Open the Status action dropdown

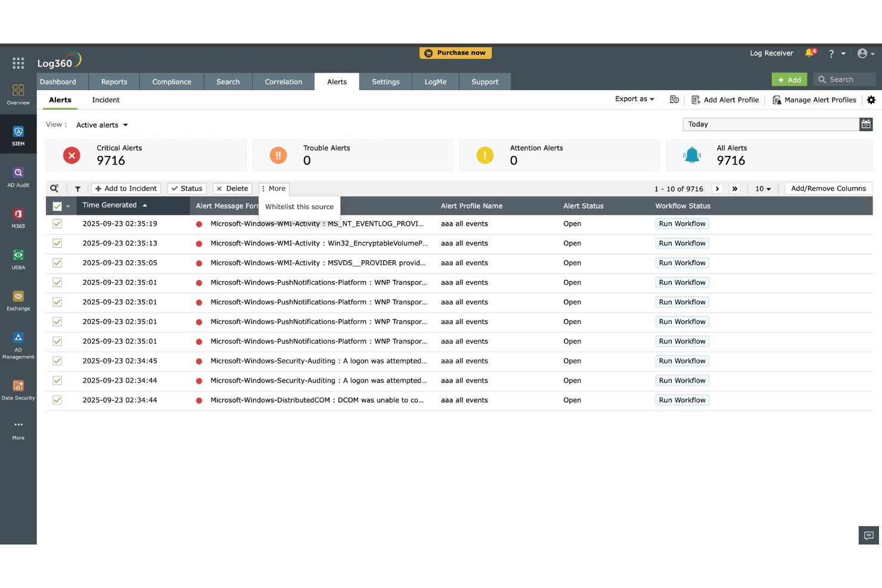pos(187,188)
